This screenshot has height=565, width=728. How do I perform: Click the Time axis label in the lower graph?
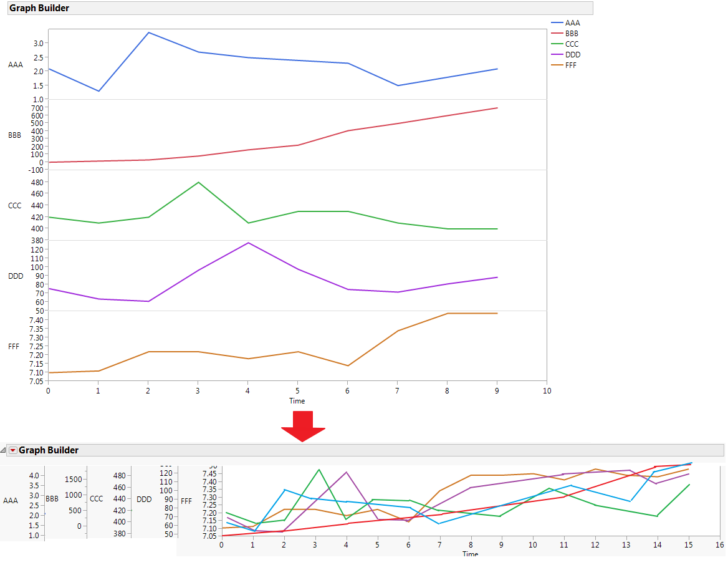click(x=471, y=553)
